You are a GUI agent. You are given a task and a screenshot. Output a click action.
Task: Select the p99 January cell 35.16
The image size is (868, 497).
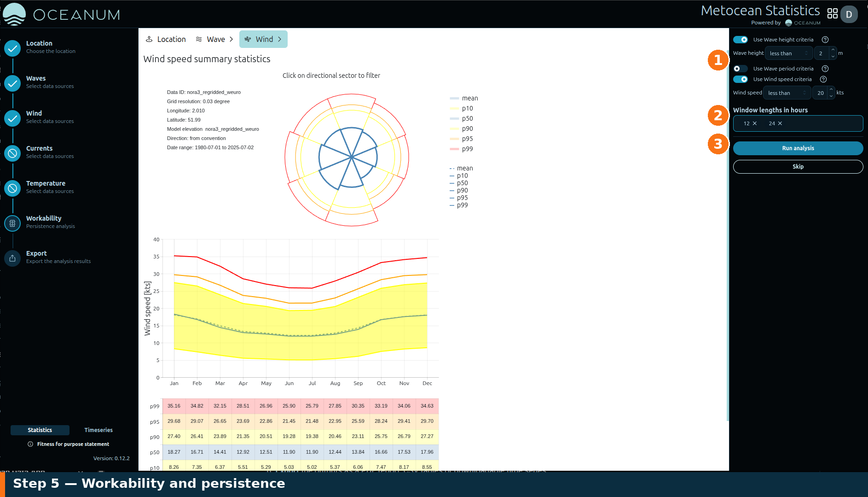(x=174, y=406)
